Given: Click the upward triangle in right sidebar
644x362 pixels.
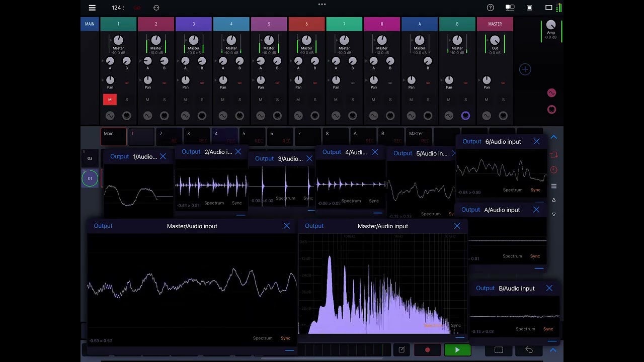Looking at the screenshot, I should (554, 200).
